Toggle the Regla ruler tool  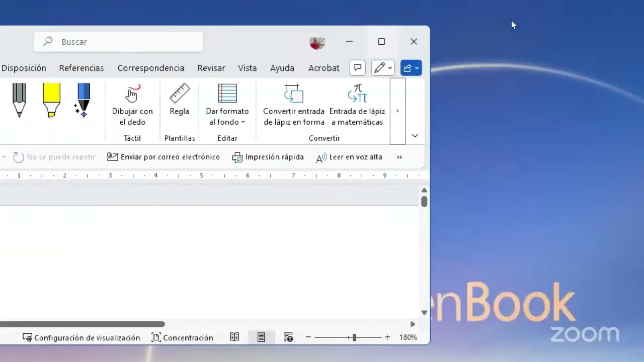point(179,101)
